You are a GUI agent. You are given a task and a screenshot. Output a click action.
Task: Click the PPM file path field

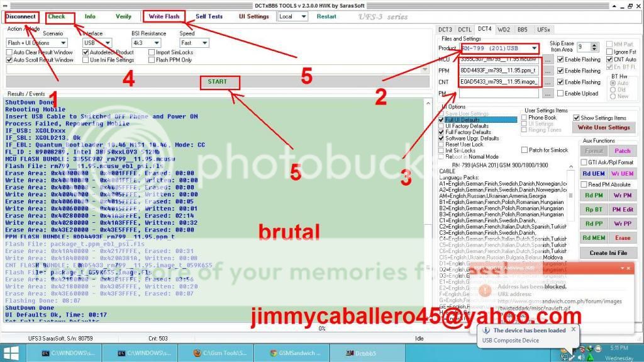coord(499,71)
